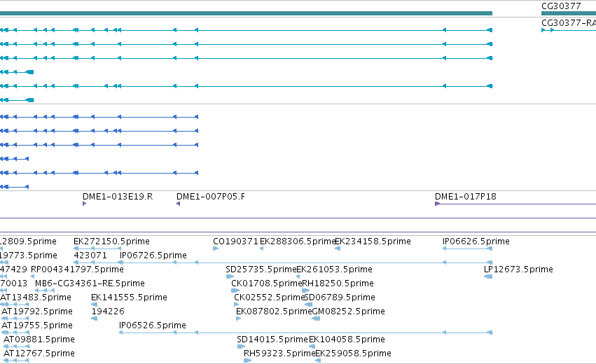Select the 194226 feature label
This screenshot has width=596, height=364.
(108, 311)
